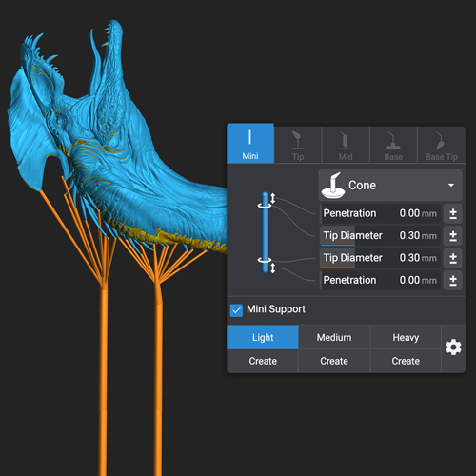Switch to the Mini tab

click(x=250, y=144)
